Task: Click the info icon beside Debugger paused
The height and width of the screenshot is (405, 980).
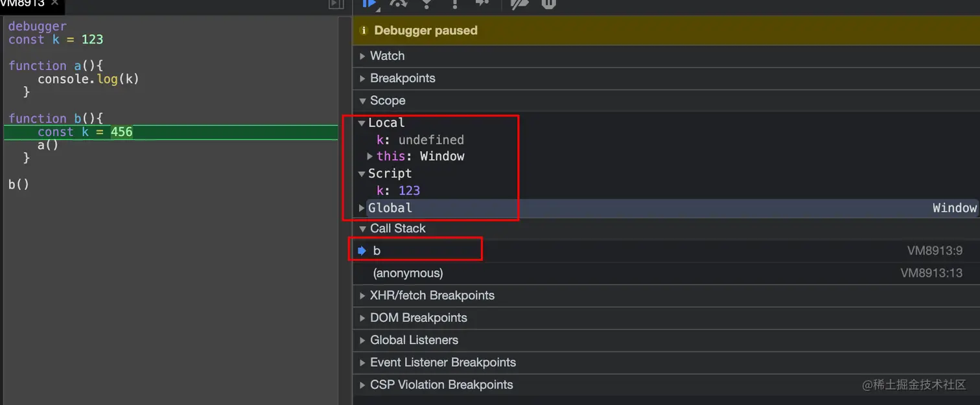Action: [364, 30]
